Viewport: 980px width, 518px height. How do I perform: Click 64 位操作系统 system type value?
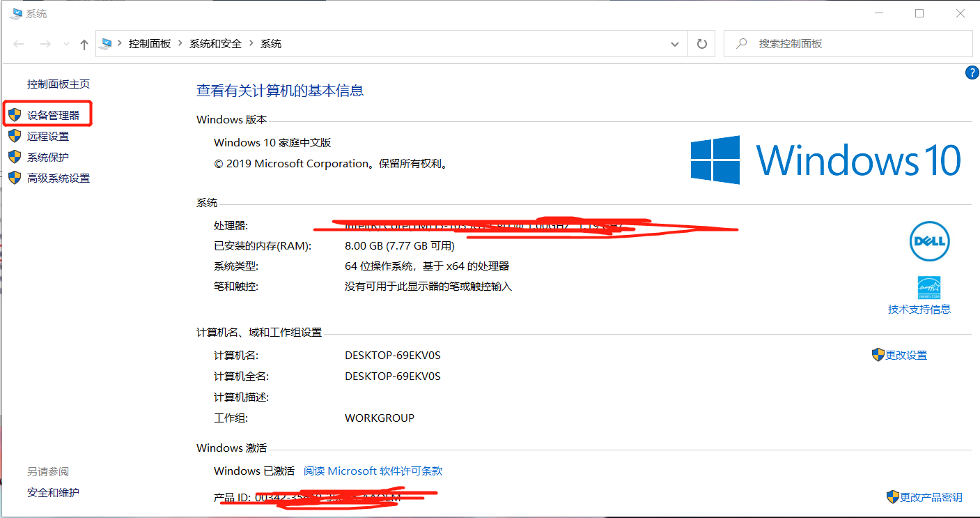click(x=427, y=266)
